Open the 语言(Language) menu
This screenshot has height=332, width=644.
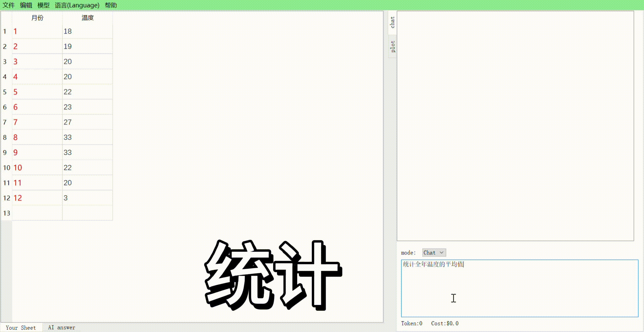tap(77, 5)
